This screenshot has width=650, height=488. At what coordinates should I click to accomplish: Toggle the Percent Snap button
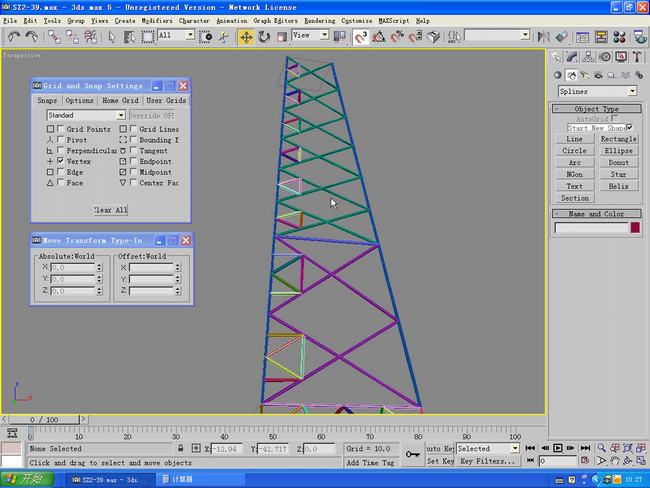coord(397,37)
